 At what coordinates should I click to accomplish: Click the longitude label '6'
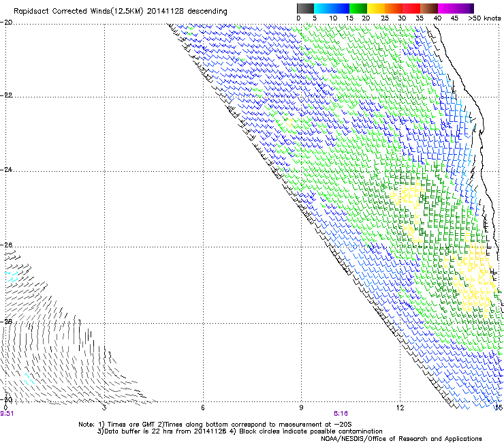point(202,408)
